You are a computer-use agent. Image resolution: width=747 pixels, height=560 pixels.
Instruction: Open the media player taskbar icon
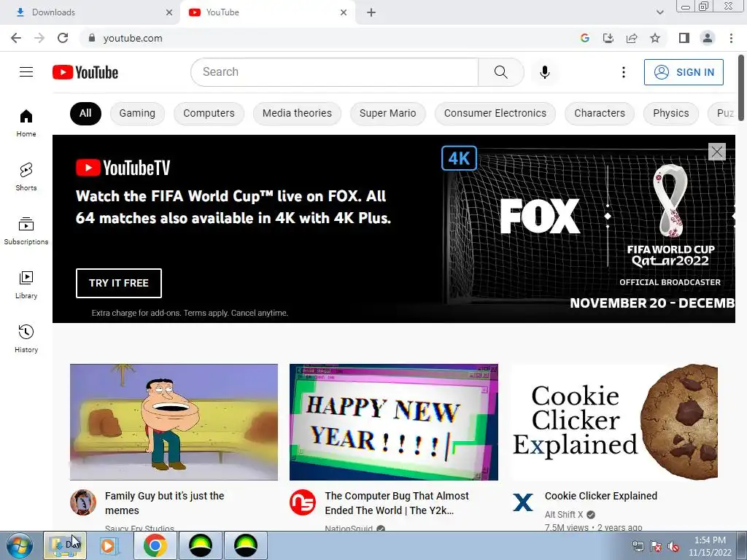pos(109,545)
